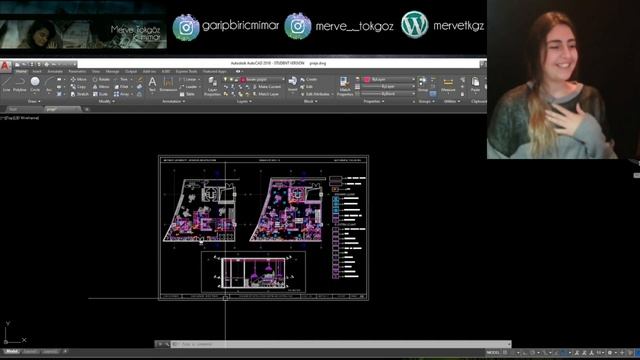Open the View ribbon tab
The width and height of the screenshot is (640, 360).
click(x=96, y=71)
